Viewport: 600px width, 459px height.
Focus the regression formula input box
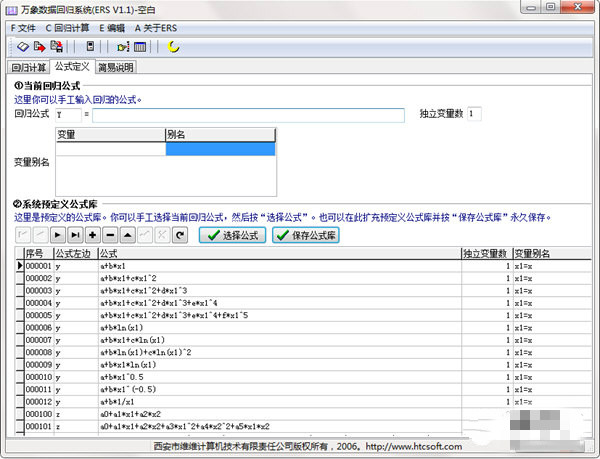[248, 115]
